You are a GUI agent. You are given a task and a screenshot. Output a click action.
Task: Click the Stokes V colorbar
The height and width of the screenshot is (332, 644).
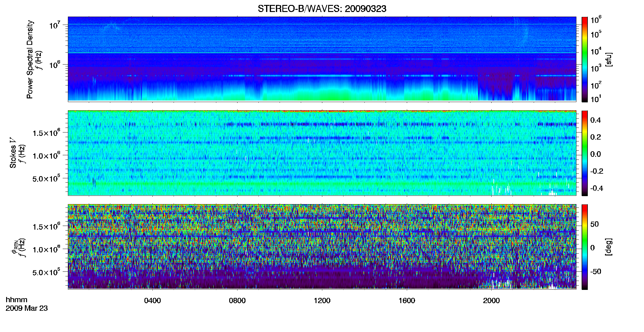pyautogui.click(x=585, y=153)
